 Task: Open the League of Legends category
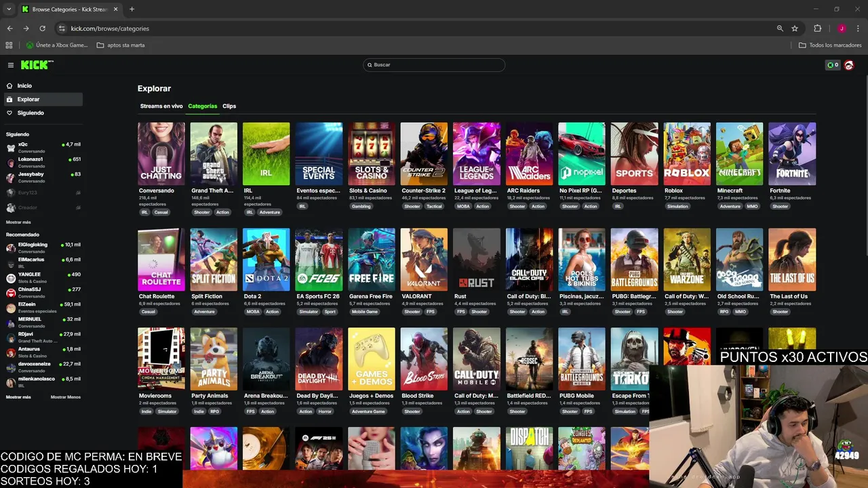coord(477,154)
